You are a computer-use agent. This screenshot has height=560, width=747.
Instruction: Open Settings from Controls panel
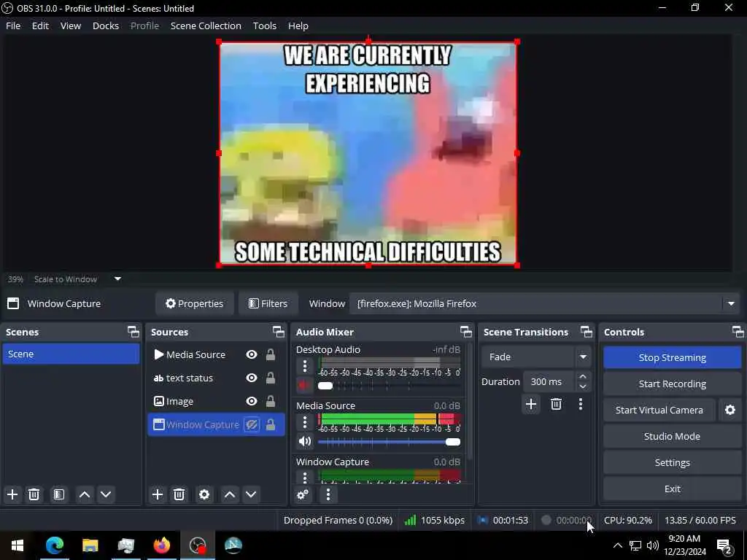point(672,462)
